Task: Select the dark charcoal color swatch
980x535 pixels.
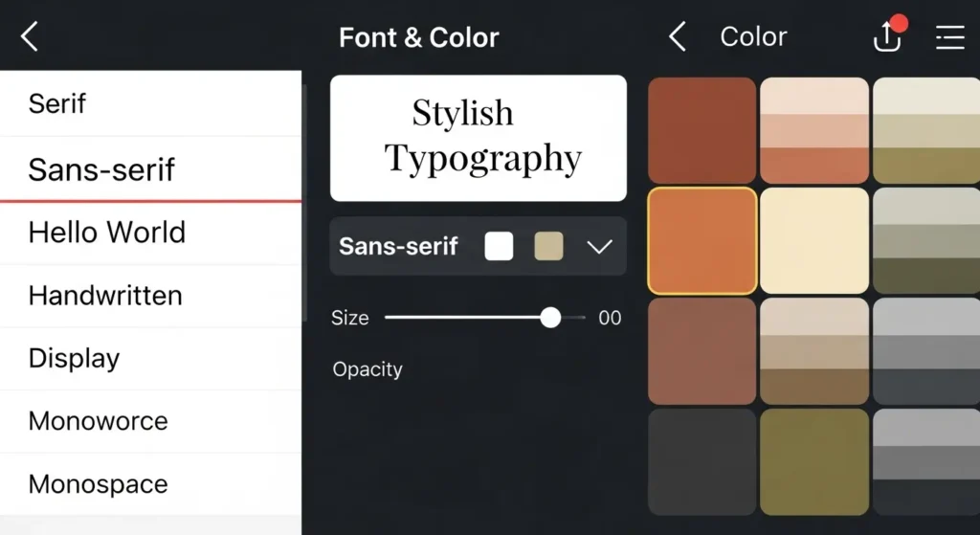Action: click(702, 461)
